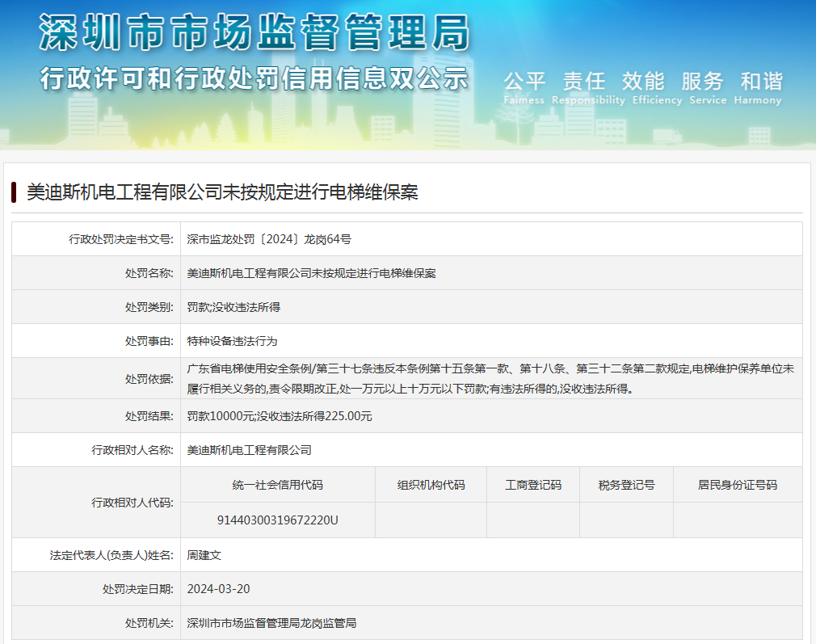
Task: Select company name in the 行政相对人名称 row
Action: [x=250, y=450]
